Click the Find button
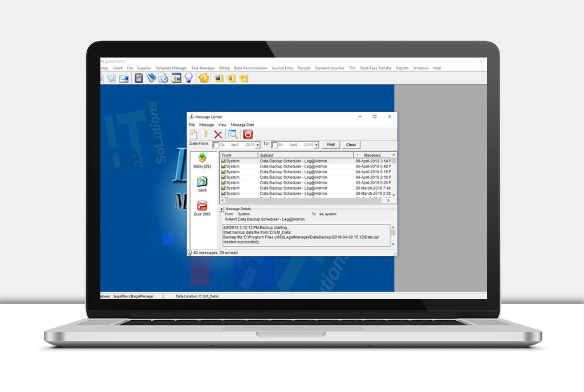 [x=331, y=145]
